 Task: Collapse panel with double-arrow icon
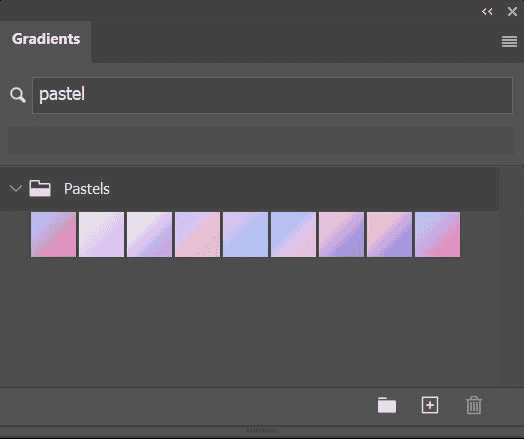(487, 12)
